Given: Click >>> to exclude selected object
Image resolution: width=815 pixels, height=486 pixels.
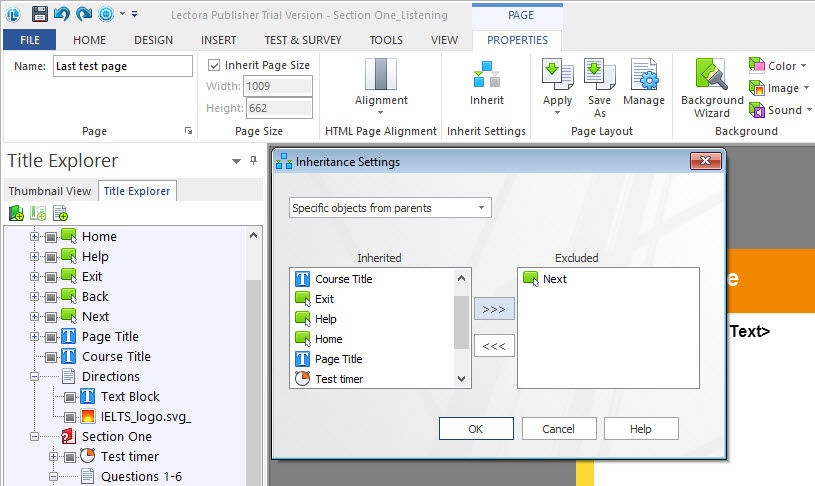Looking at the screenshot, I should (494, 309).
